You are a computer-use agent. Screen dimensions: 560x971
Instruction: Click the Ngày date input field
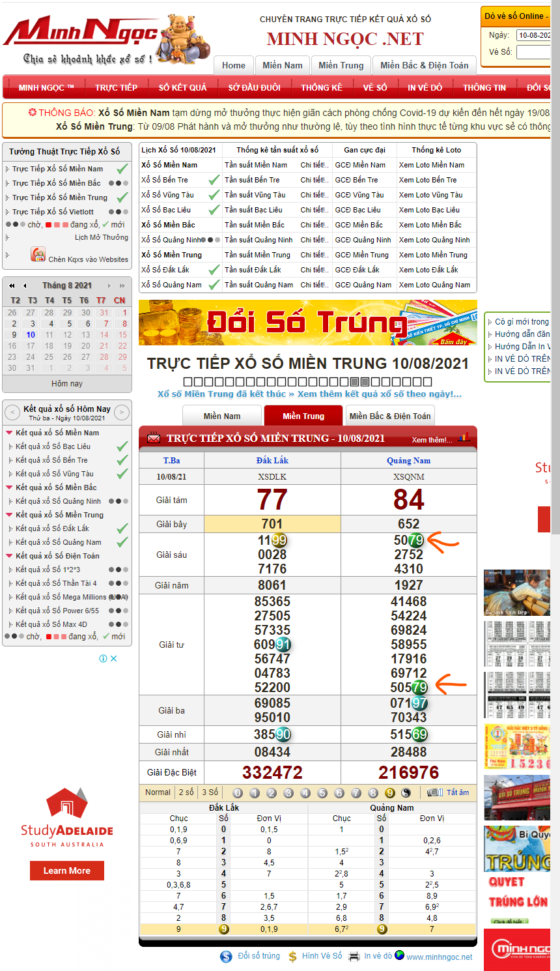pos(533,35)
